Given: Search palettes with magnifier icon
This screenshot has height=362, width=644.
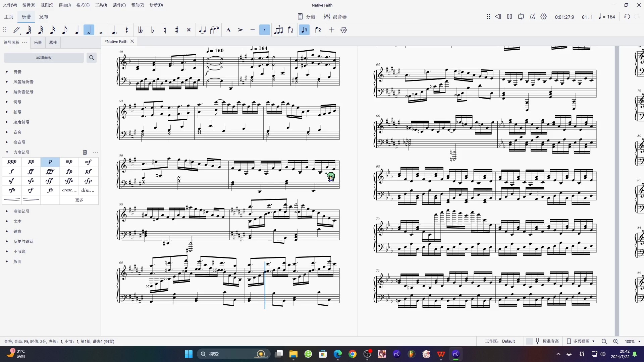Looking at the screenshot, I should coord(92,58).
